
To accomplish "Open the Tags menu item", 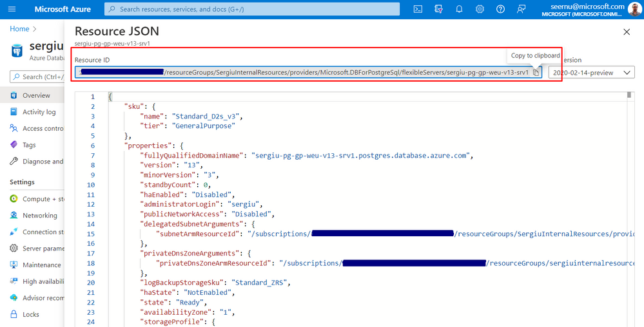I will tap(29, 145).
